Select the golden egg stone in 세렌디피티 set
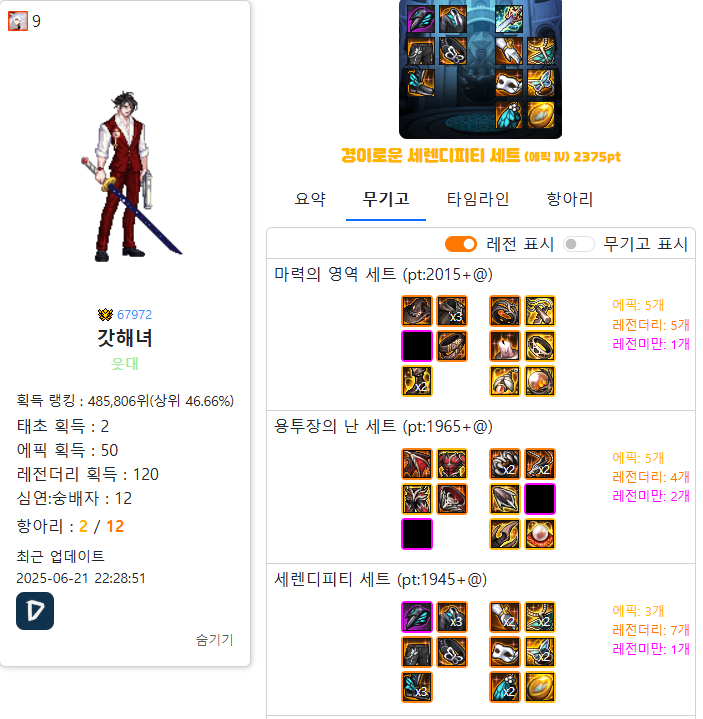This screenshot has width=703, height=719. point(540,687)
